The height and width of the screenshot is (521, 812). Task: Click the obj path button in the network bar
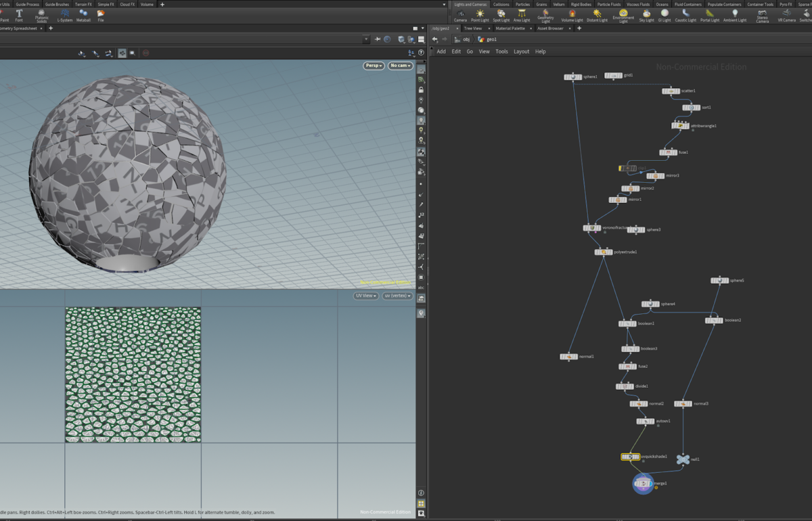pyautogui.click(x=463, y=39)
